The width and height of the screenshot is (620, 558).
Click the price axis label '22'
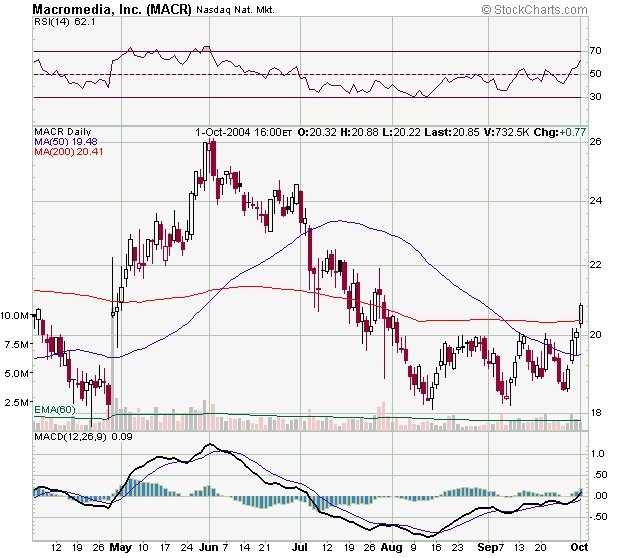(595, 265)
